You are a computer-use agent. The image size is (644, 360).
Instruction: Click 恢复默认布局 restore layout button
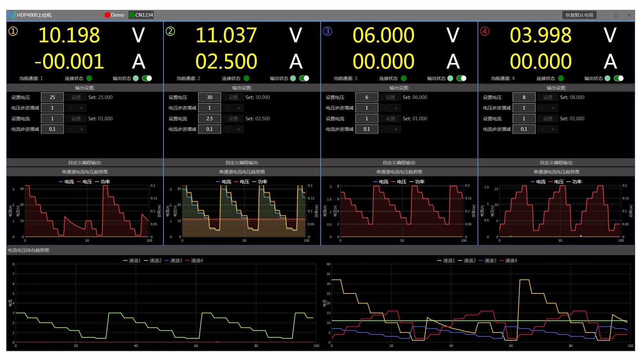(579, 15)
